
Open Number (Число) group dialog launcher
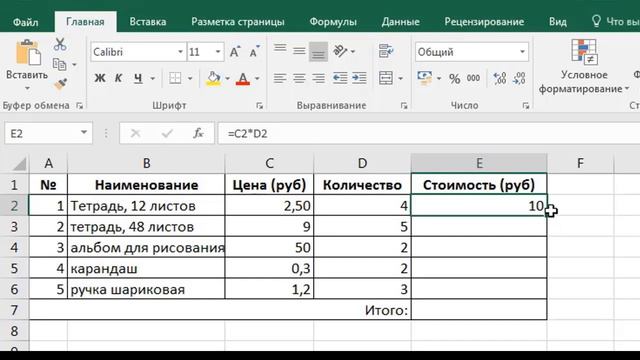click(526, 106)
